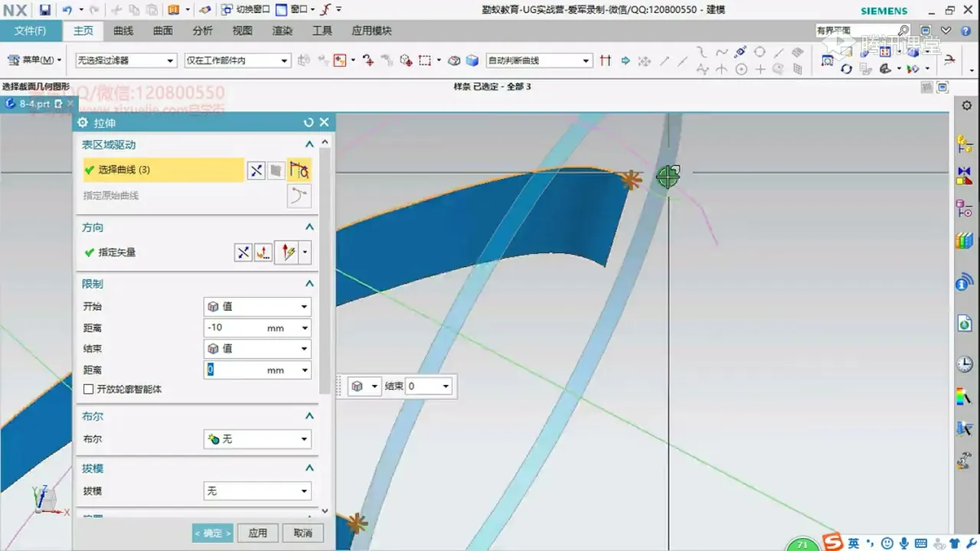Open the 布尔 dropdown set to 无
Image resolution: width=980 pixels, height=551 pixels.
click(x=256, y=439)
